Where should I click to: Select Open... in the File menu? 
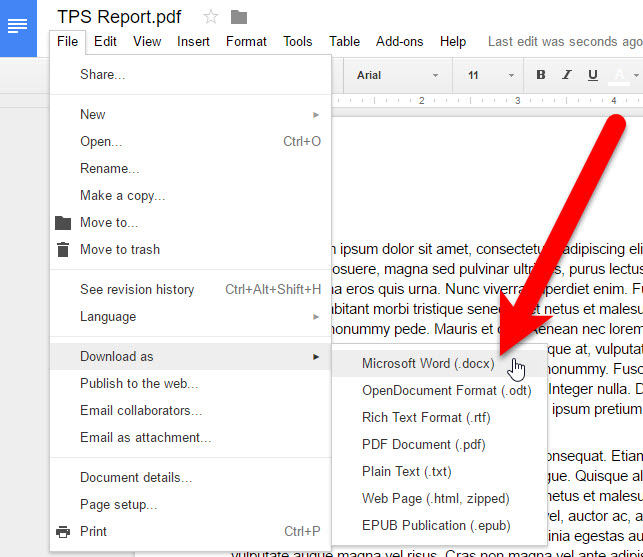coord(190,142)
